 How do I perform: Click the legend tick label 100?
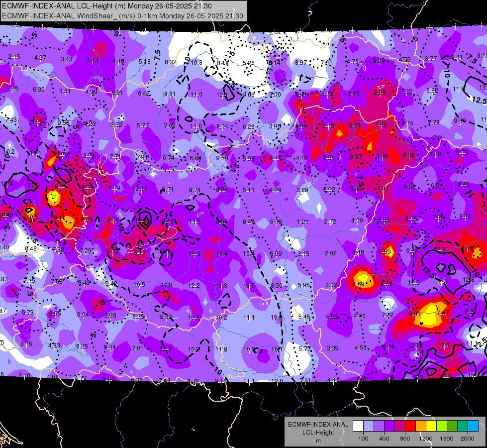363,439
